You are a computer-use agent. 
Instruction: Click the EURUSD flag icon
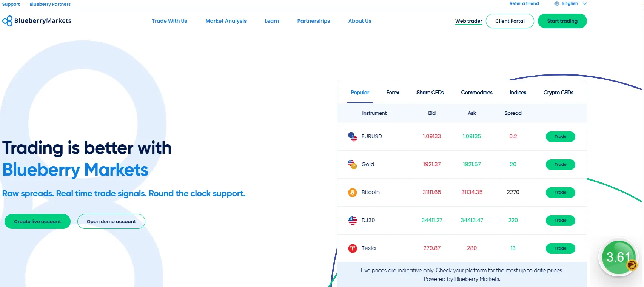(352, 136)
